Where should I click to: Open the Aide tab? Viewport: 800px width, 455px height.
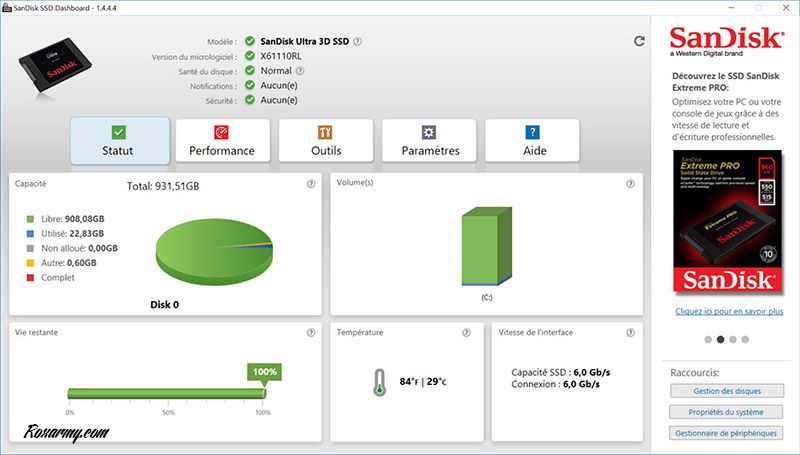point(533,141)
